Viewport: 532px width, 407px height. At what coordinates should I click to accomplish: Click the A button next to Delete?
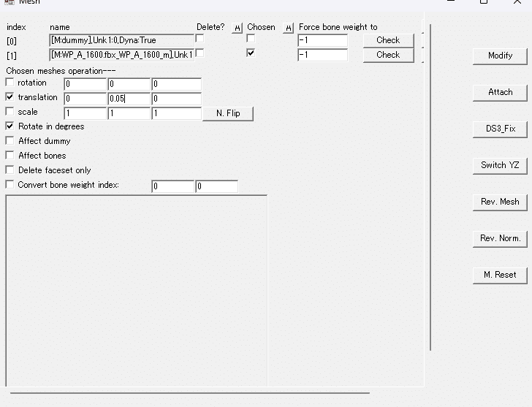pos(237,28)
